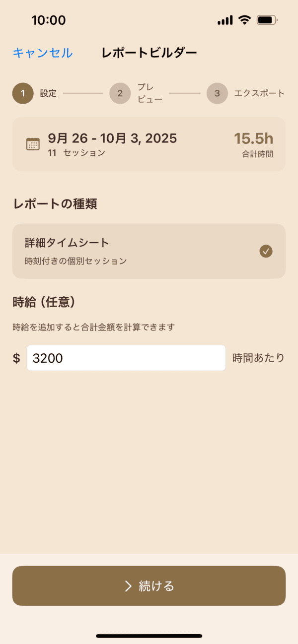Viewport: 298px width, 644px height.
Task: Click the 15.5h total hours value
Action: click(x=254, y=139)
